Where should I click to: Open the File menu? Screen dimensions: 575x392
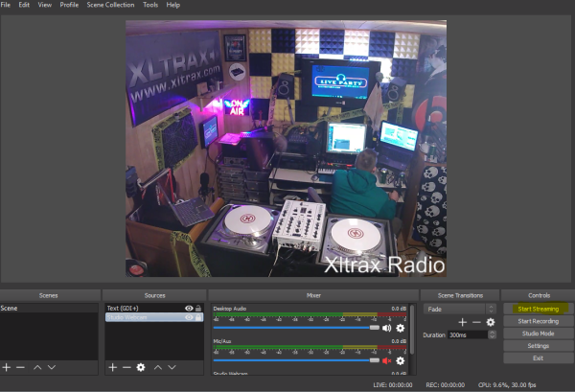pos(6,5)
